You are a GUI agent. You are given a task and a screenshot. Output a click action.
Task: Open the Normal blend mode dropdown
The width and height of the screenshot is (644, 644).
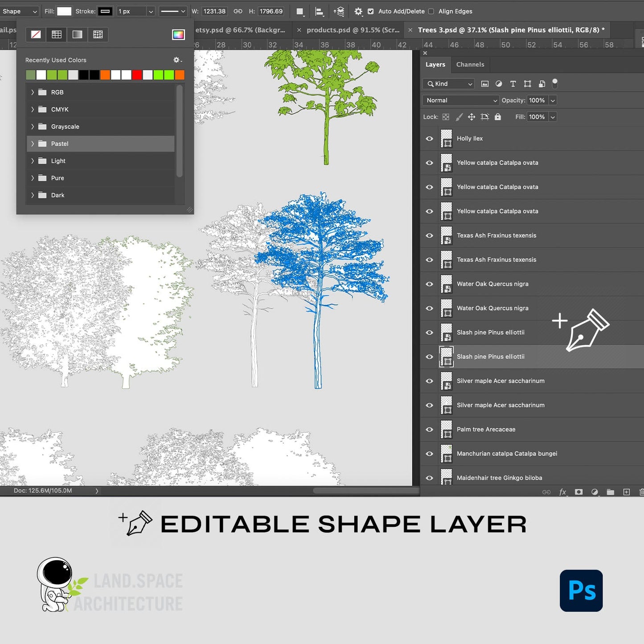[x=461, y=100]
